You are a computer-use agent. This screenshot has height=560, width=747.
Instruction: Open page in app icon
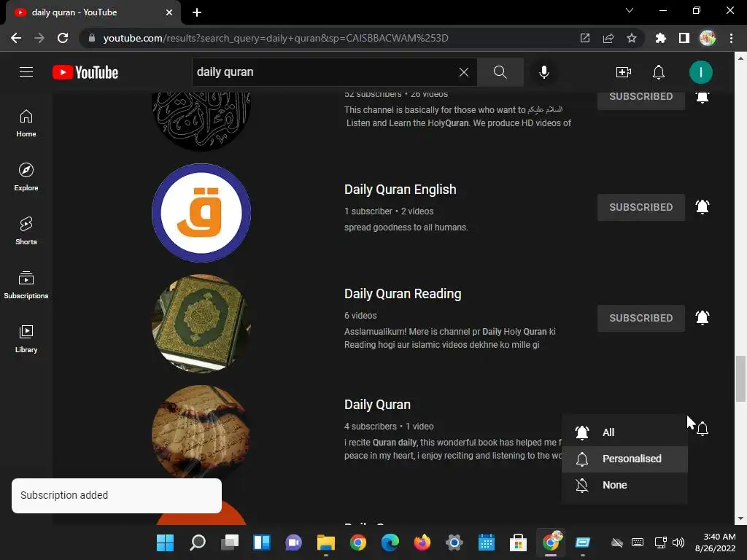point(584,38)
